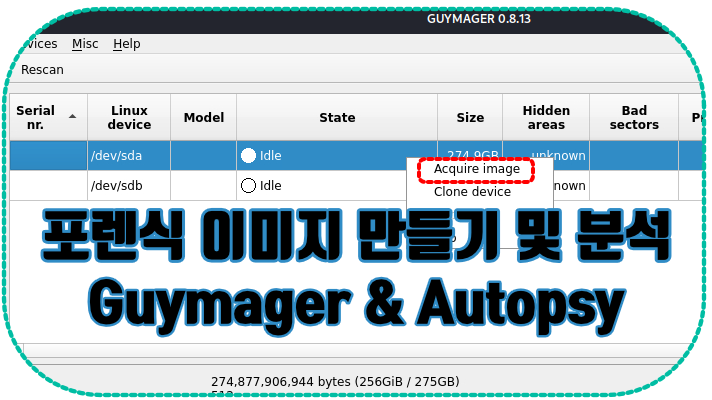This screenshot has height=400, width=712.
Task: Click the Bad sectors column header
Action: pyautogui.click(x=634, y=117)
